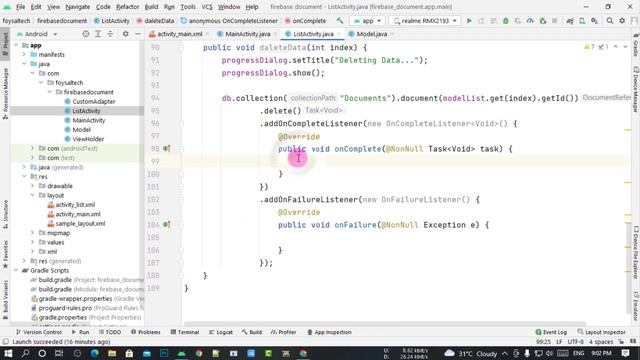Viewport: 640px width, 360px height.
Task: Toggle the Build Variants side tab
Action: pyautogui.click(x=5, y=299)
